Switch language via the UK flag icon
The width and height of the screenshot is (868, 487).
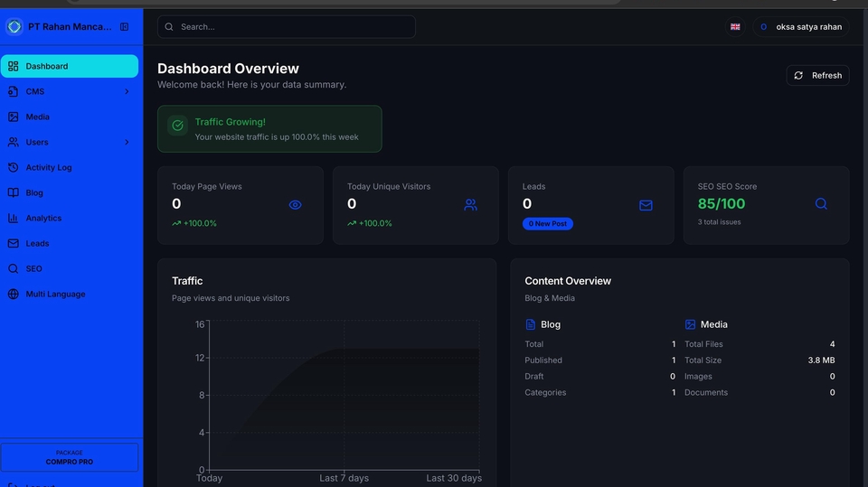[x=735, y=26]
